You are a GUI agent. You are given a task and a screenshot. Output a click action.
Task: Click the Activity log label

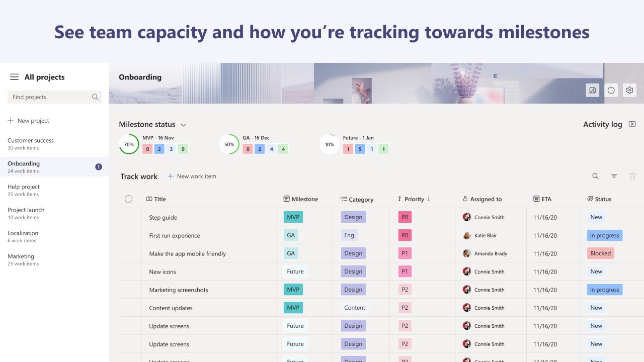[x=602, y=124]
